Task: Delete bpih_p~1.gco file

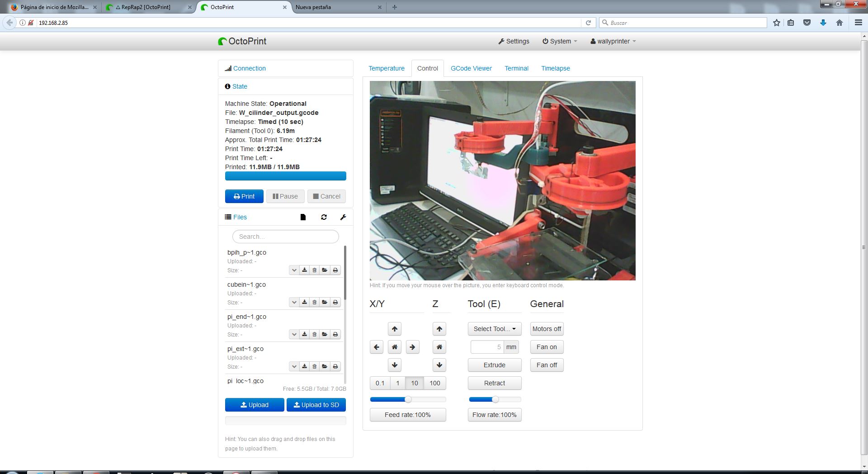Action: point(314,270)
